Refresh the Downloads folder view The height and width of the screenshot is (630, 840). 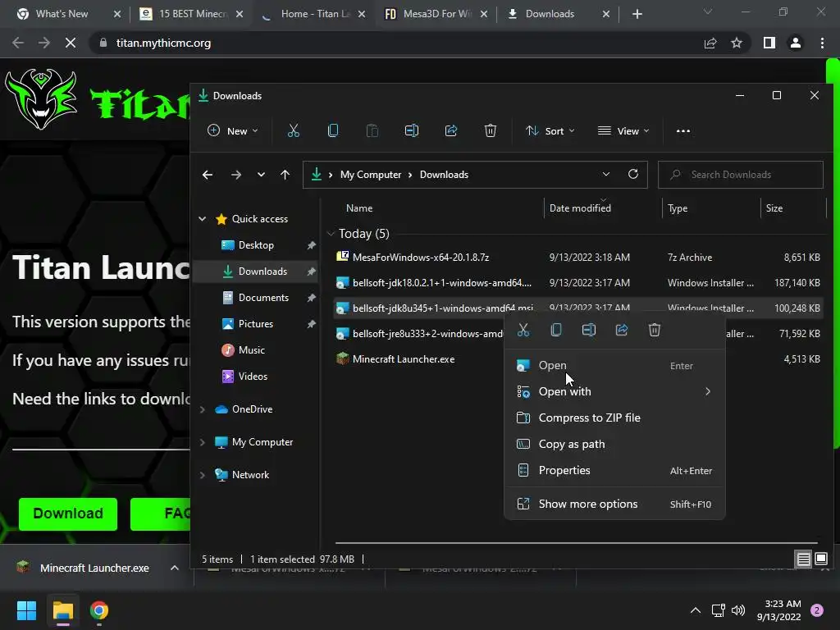pyautogui.click(x=633, y=174)
